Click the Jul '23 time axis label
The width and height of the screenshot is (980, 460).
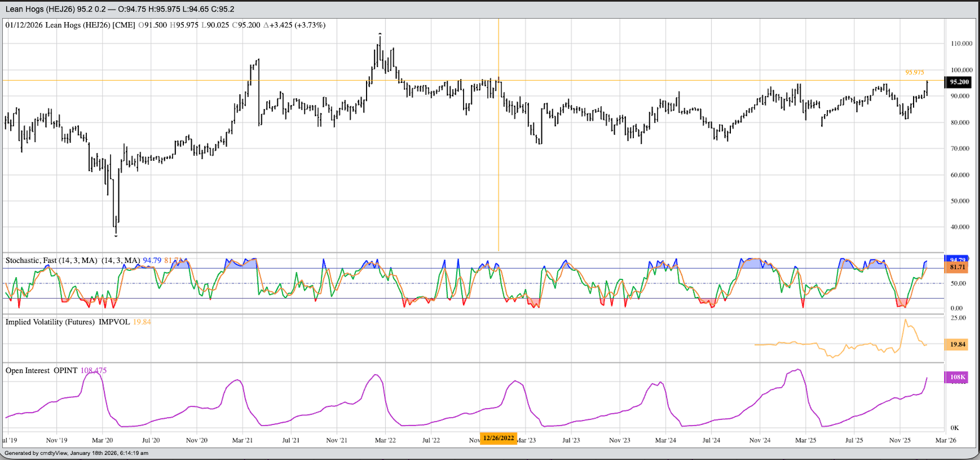(x=571, y=440)
